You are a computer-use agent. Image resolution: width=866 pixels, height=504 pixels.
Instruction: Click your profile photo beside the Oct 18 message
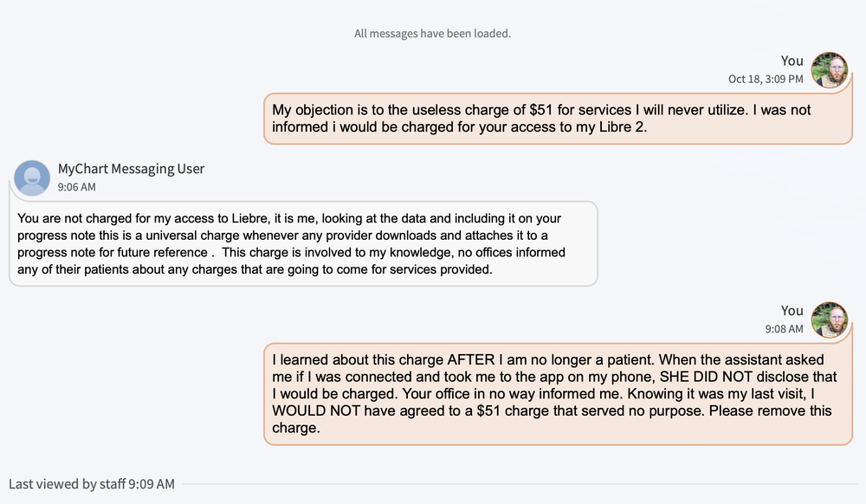pos(830,70)
